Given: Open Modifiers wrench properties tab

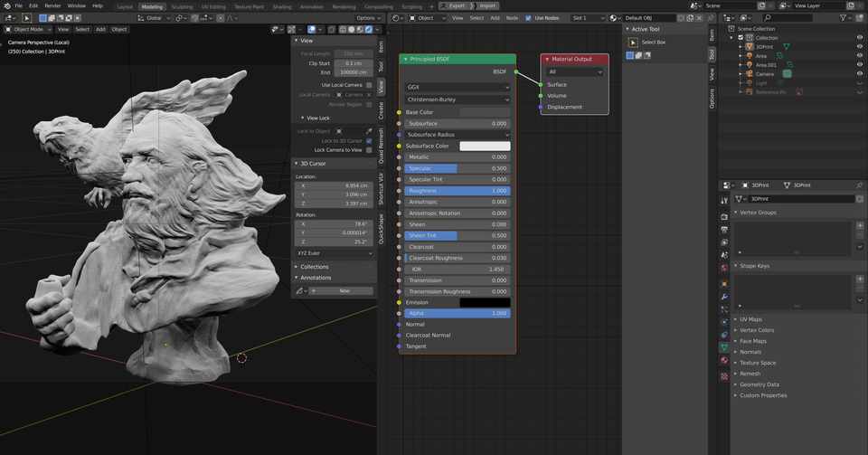Looking at the screenshot, I should pos(724,297).
